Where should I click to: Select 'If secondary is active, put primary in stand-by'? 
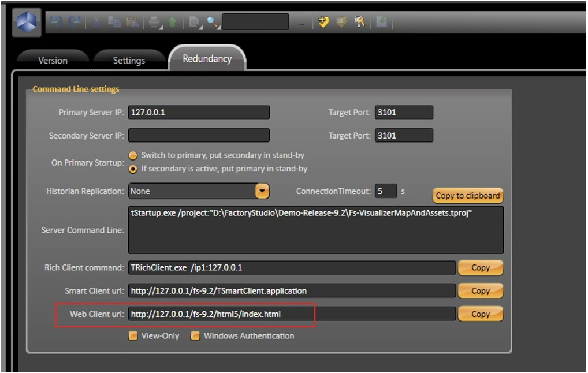click(133, 169)
